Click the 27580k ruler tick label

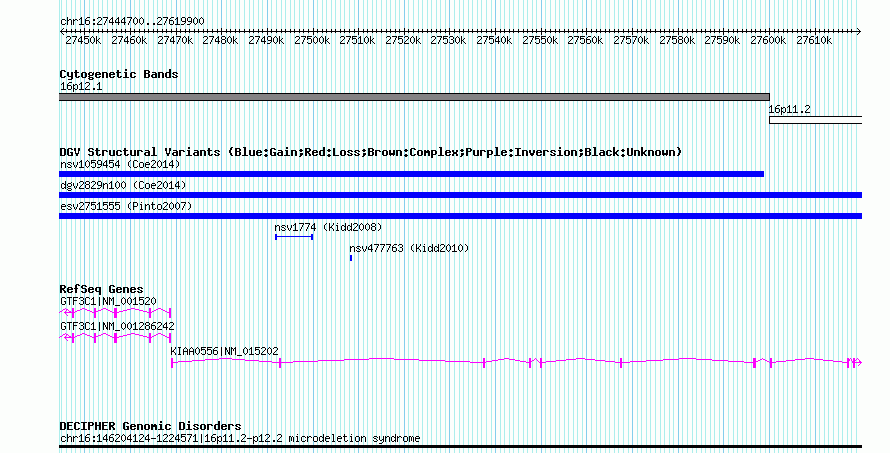tap(677, 40)
